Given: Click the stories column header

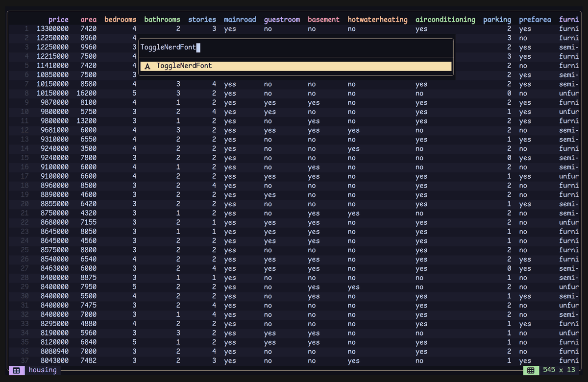Looking at the screenshot, I should coord(202,20).
